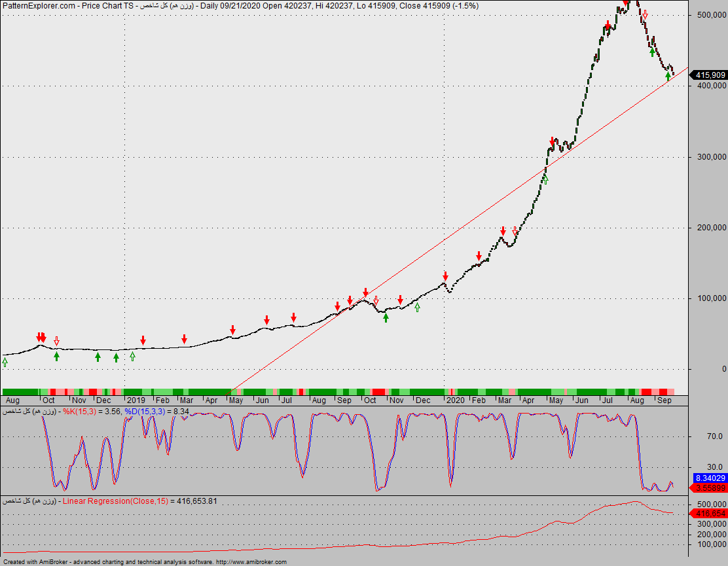This screenshot has width=728, height=566.
Task: Select the 0 label on the price axis
Action: (724, 369)
